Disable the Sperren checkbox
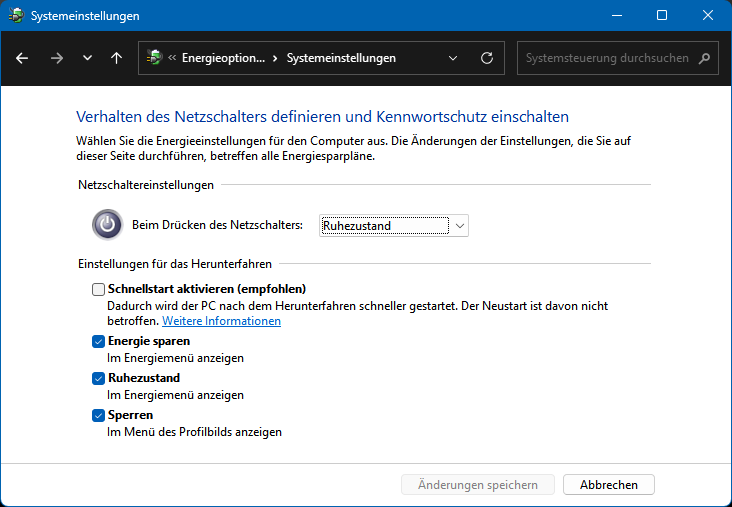The image size is (732, 507). pos(98,415)
